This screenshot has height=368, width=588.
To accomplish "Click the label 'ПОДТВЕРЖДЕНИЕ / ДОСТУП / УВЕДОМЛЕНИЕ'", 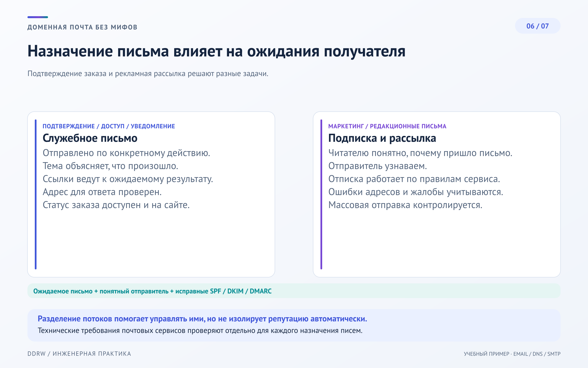I will coord(109,126).
